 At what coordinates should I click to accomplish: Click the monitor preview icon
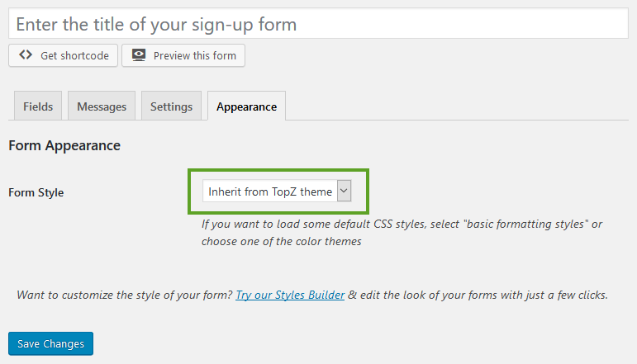pyautogui.click(x=139, y=54)
